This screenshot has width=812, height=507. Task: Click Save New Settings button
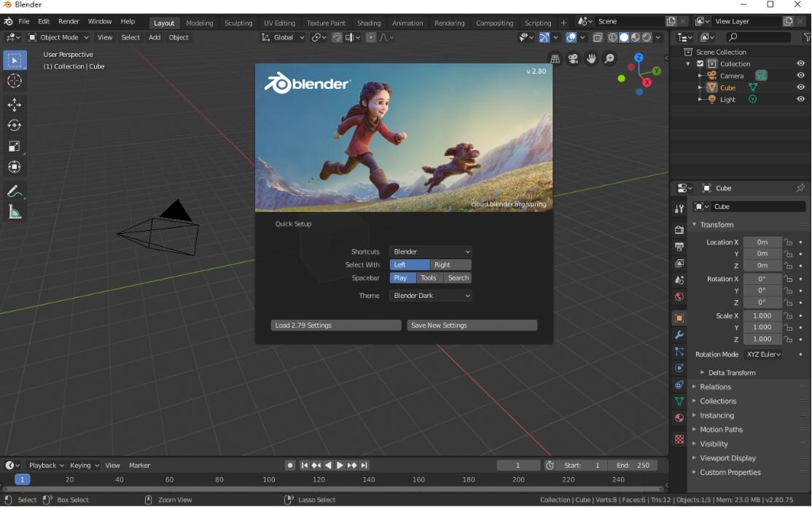pyautogui.click(x=472, y=326)
